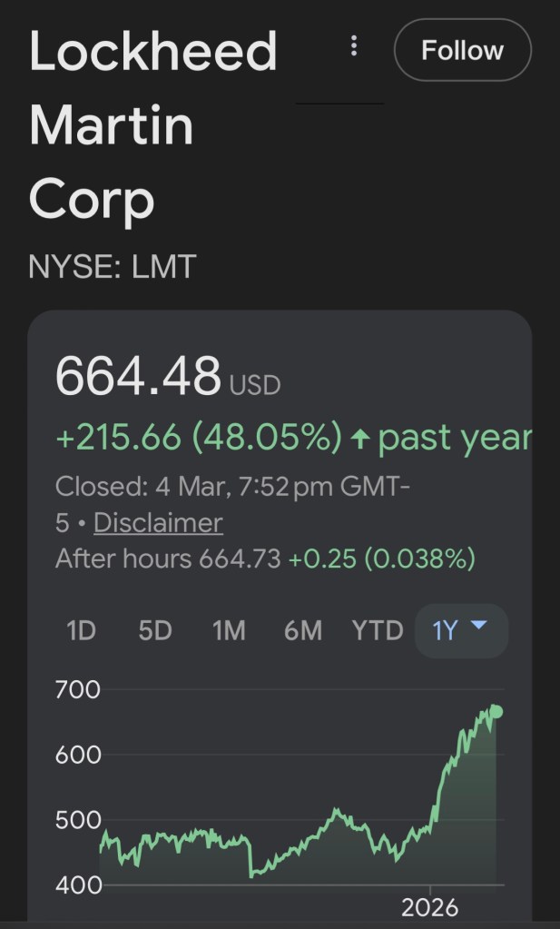The height and width of the screenshot is (929, 560).
Task: Select the 1Y range tab
Action: click(445, 630)
